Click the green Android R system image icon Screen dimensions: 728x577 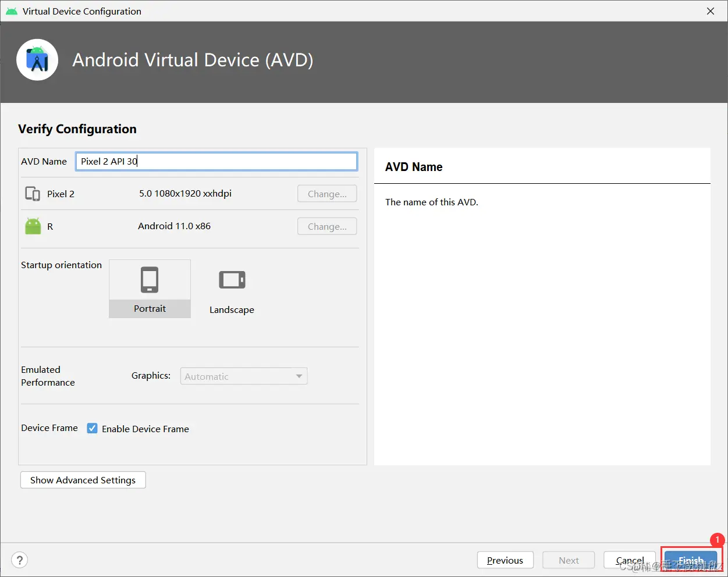coord(33,226)
